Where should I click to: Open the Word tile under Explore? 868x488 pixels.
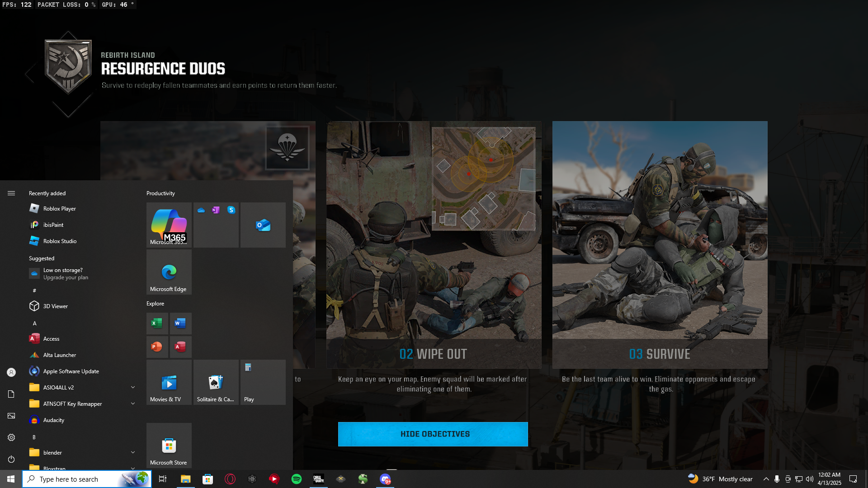[x=181, y=324]
